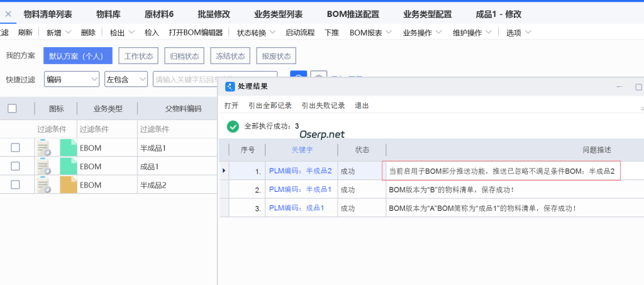Switch to 批量修改 tab
This screenshot has height=285, width=644.
pos(214,14)
